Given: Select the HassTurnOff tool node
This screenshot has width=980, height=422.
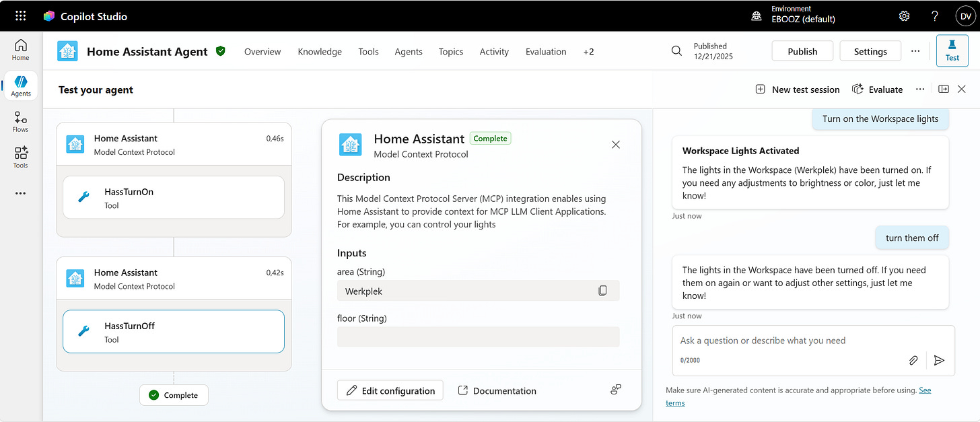Looking at the screenshot, I should (174, 331).
